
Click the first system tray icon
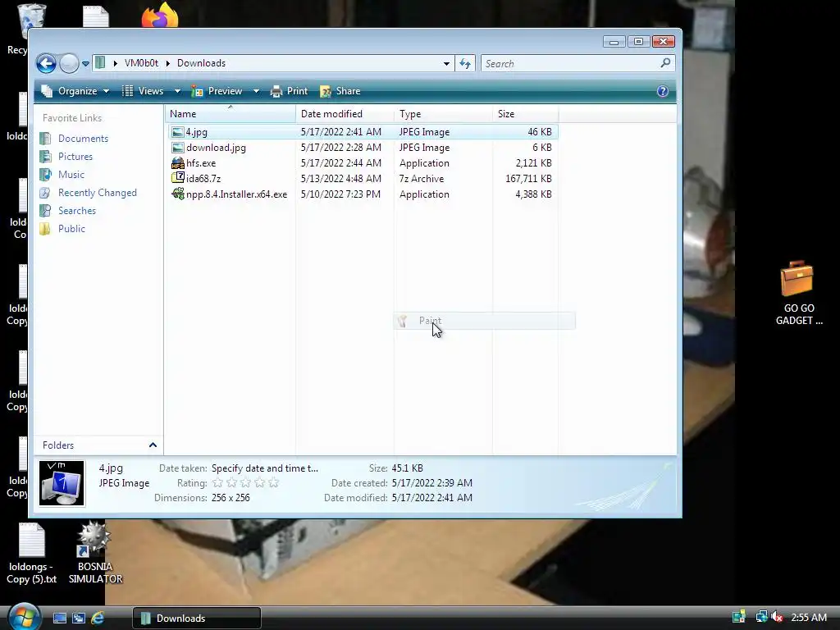[x=739, y=617]
